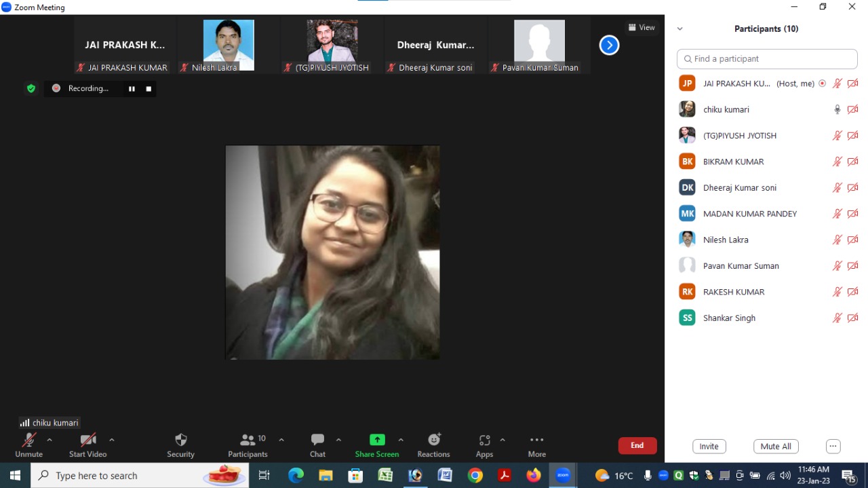Open the Security shield menu
The height and width of the screenshot is (488, 868).
pos(180,445)
